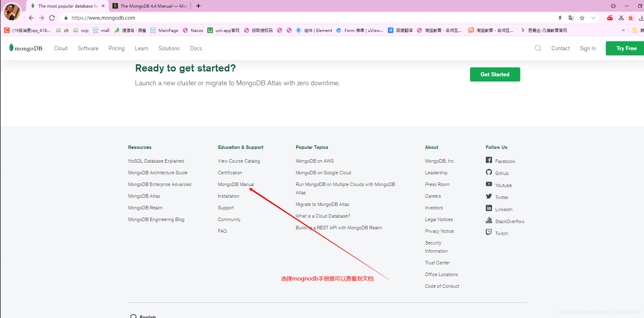
Task: Open the MainPage bookmark
Action: click(164, 30)
